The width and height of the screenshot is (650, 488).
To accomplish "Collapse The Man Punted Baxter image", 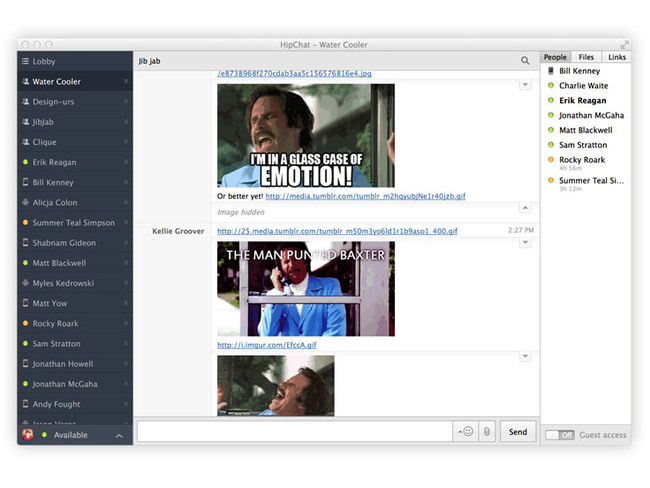I will [525, 243].
